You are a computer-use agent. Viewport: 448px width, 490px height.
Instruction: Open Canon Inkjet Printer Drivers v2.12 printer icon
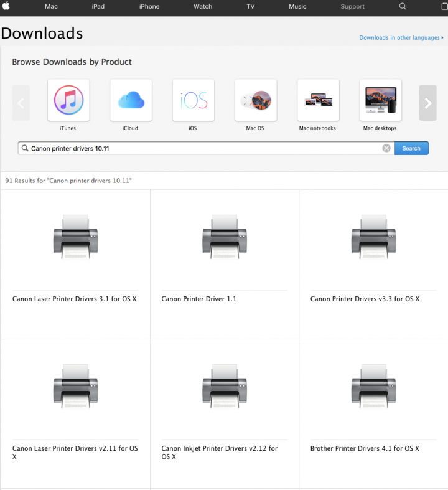225,386
